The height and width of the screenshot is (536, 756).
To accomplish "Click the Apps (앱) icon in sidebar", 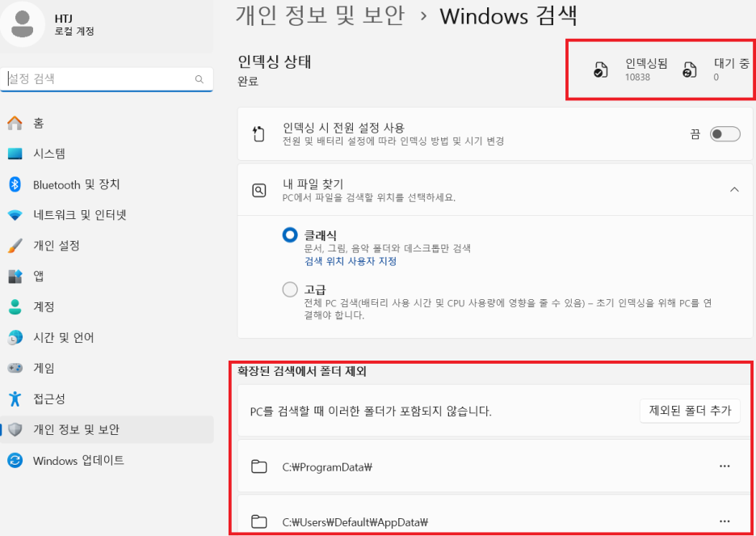I will tap(15, 276).
